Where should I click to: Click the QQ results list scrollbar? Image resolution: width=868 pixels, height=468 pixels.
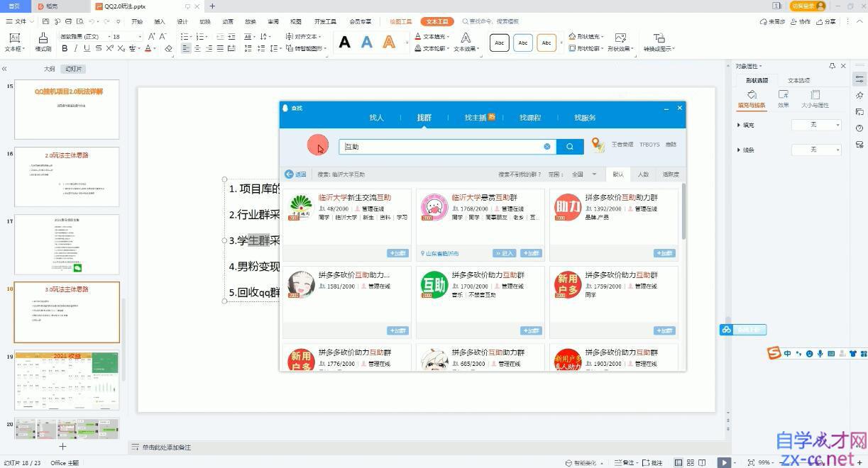pos(683,211)
